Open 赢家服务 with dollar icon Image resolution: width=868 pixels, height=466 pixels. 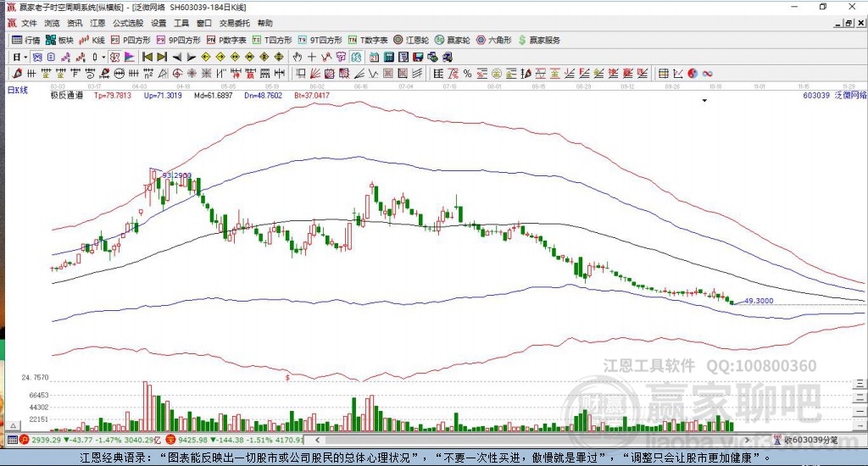click(x=539, y=40)
